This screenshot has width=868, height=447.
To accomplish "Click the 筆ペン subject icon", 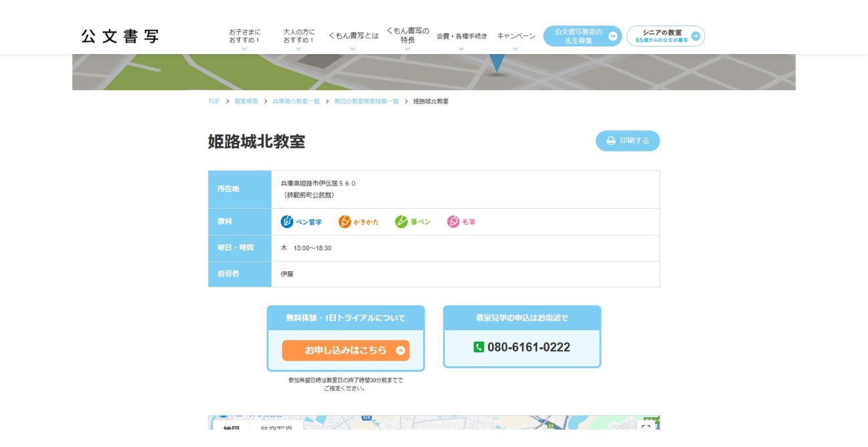I will click(401, 221).
